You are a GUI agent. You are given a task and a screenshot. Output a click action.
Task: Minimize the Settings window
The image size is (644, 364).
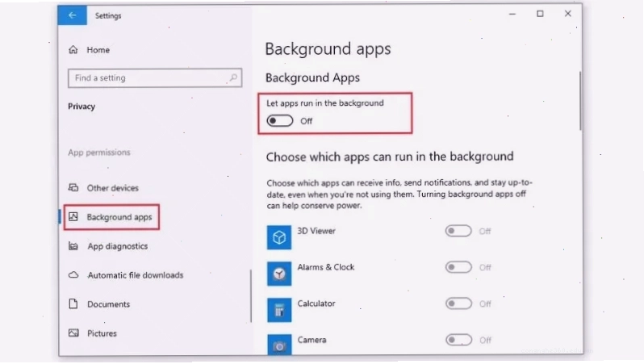click(512, 14)
